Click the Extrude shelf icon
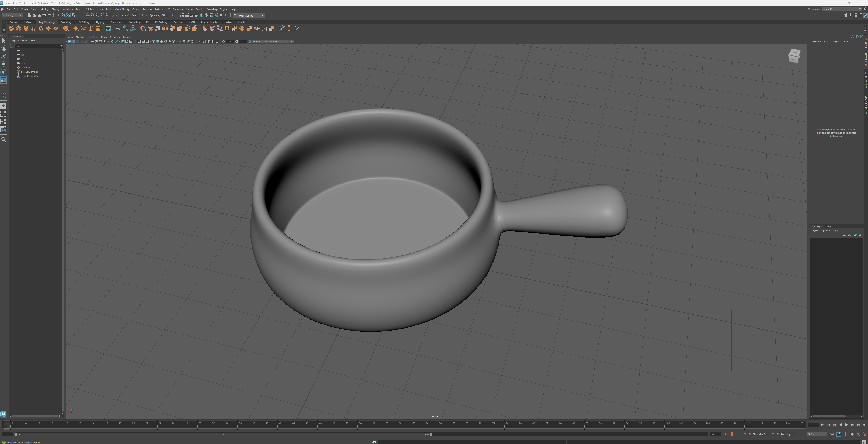The width and height of the screenshot is (868, 444). click(x=204, y=28)
